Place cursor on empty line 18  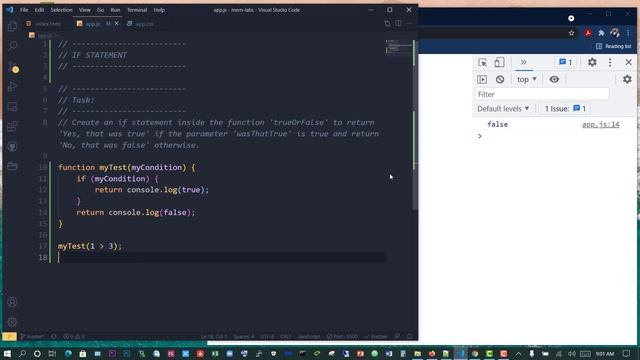click(x=222, y=257)
